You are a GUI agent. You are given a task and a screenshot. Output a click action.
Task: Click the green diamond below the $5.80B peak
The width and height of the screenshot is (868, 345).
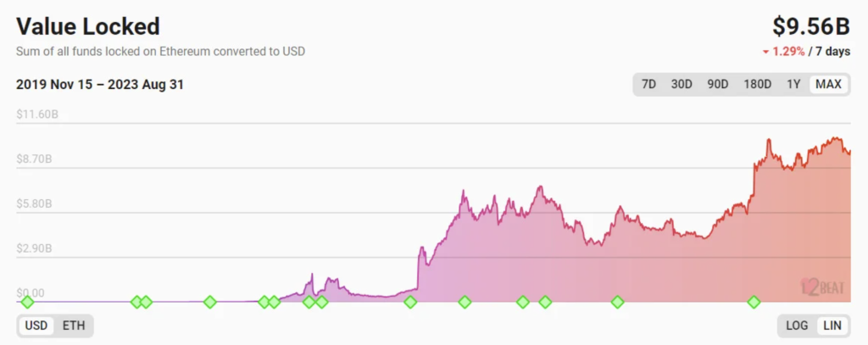(465, 302)
